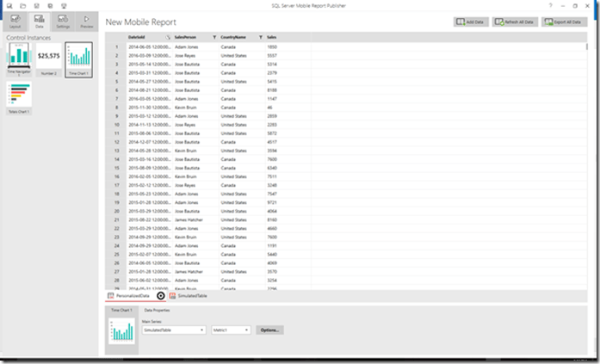Select the SimulatedTable data tab

tap(189, 295)
